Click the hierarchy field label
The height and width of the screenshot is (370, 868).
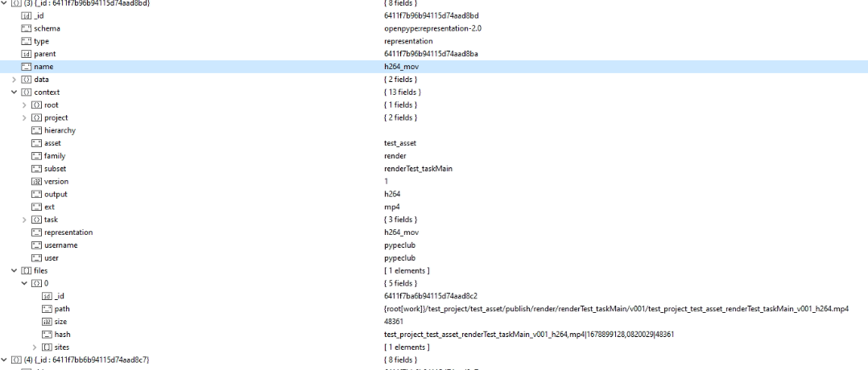[x=60, y=130]
